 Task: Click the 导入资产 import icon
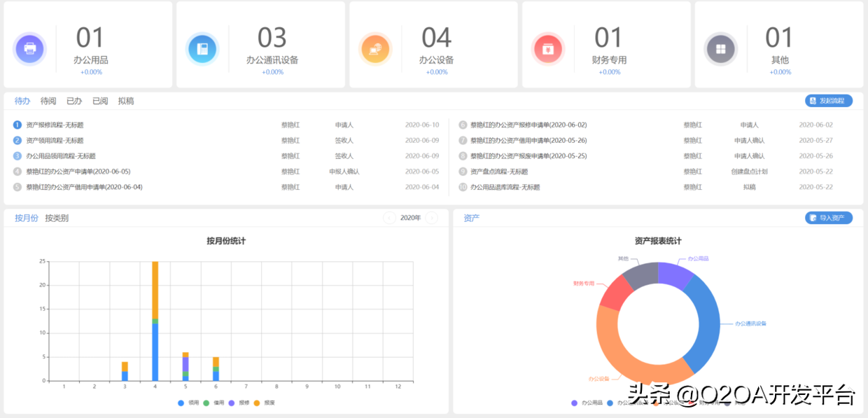[x=811, y=218]
